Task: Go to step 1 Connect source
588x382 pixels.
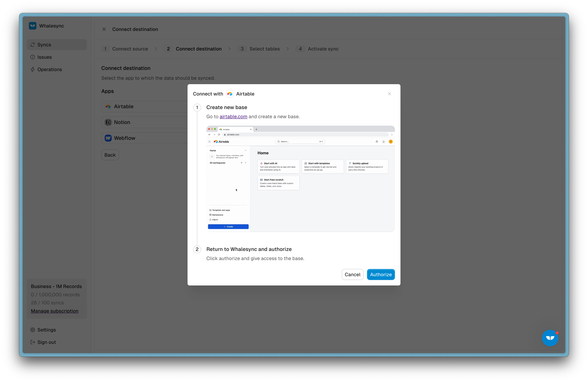Action: [x=125, y=49]
